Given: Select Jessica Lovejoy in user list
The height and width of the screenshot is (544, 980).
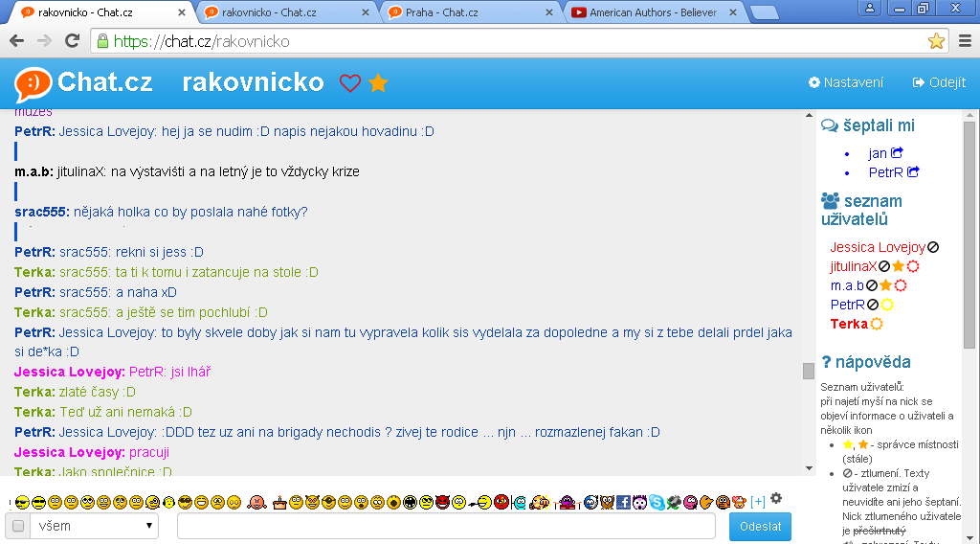Looking at the screenshot, I should 878,248.
